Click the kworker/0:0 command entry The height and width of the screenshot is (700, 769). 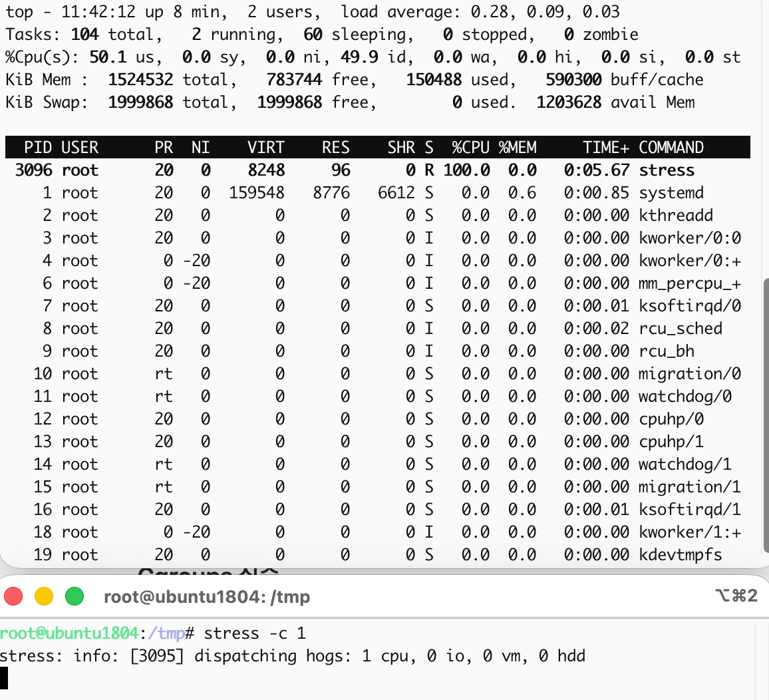tap(690, 238)
